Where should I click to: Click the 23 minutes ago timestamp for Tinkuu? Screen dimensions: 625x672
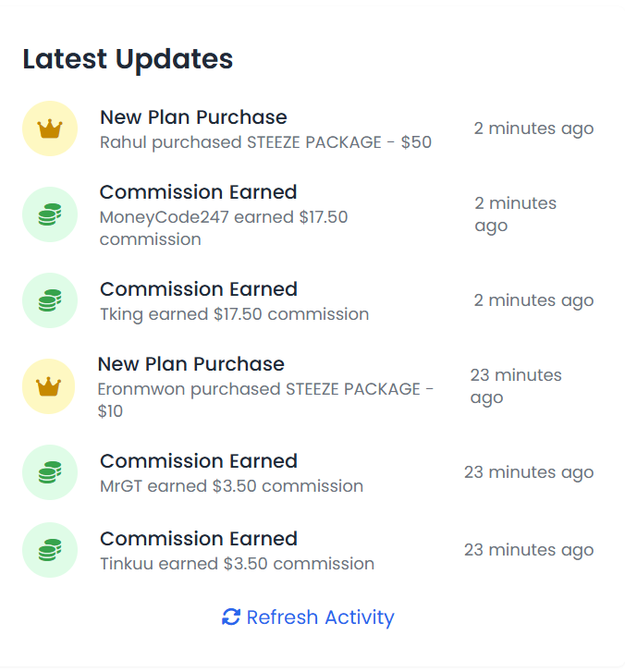pyautogui.click(x=528, y=550)
